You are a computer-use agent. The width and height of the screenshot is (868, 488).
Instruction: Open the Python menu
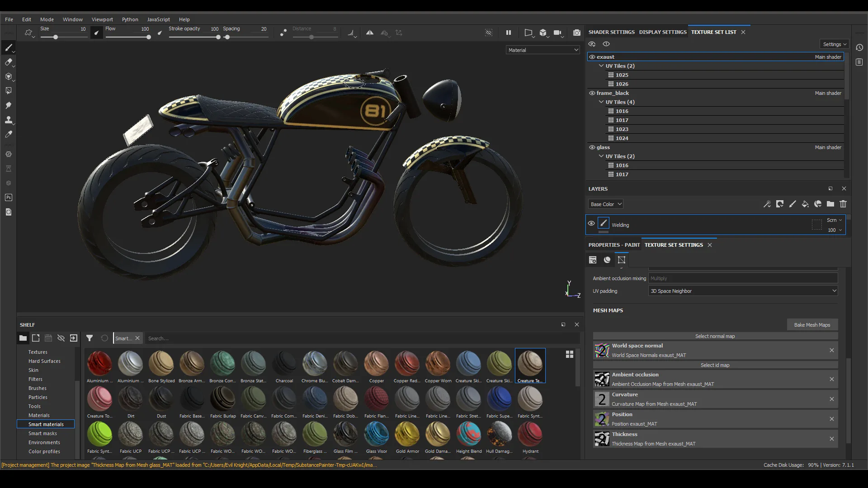(x=130, y=19)
